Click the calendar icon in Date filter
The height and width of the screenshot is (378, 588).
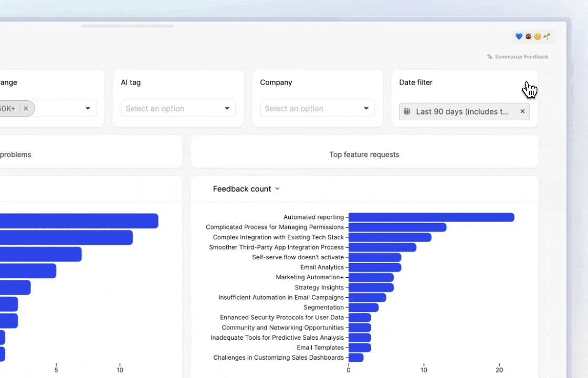(x=407, y=111)
